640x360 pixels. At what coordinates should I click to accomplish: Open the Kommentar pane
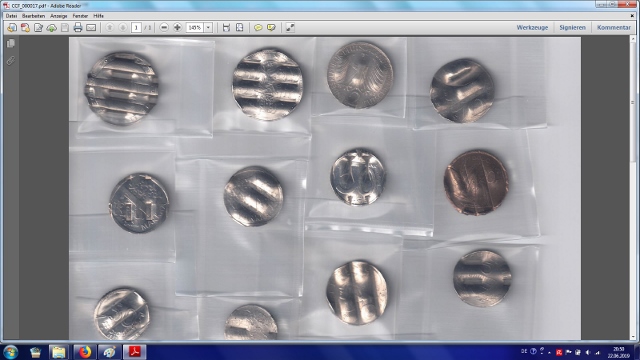(x=614, y=28)
